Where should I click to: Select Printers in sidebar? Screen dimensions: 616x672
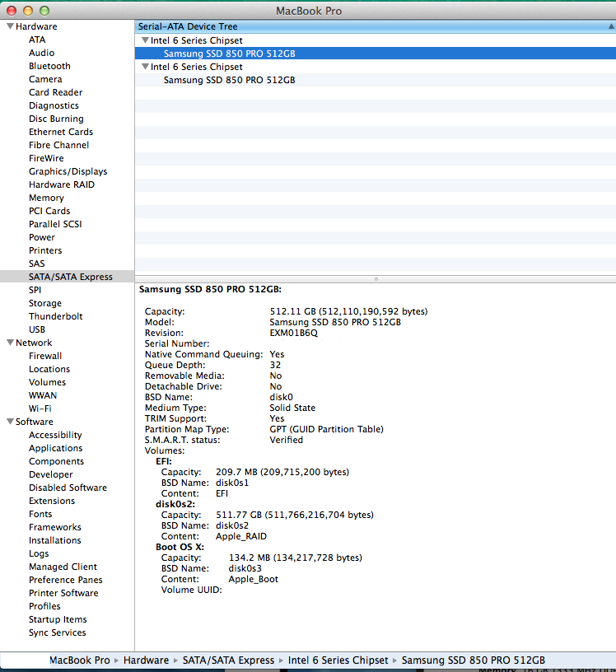(45, 250)
